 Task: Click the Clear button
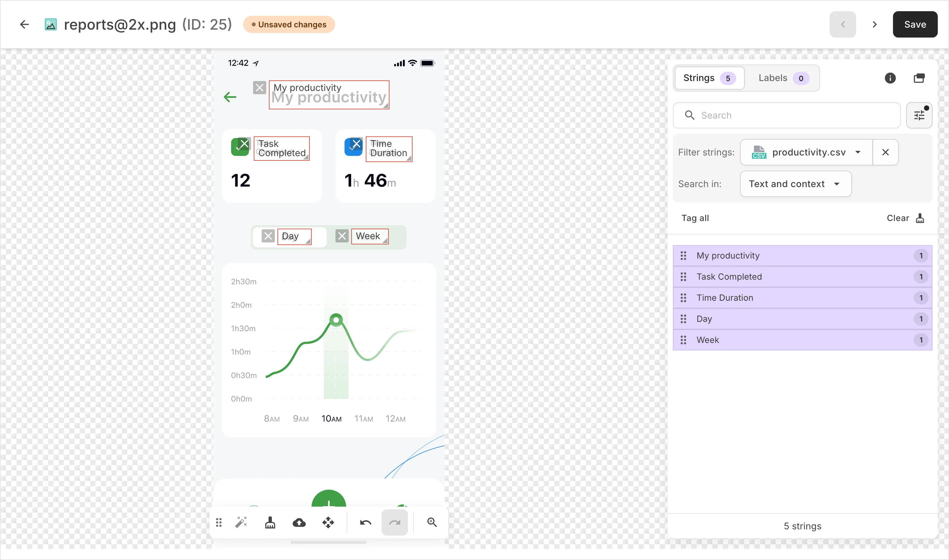(x=905, y=218)
